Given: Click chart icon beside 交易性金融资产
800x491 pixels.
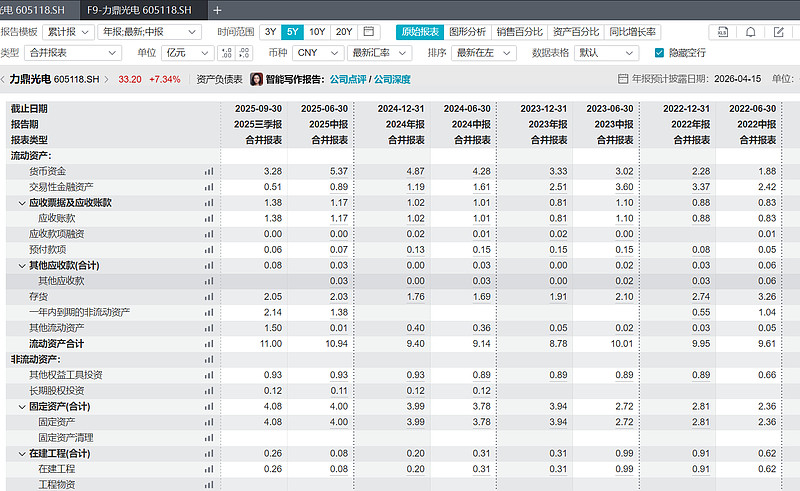Looking at the screenshot, I should click(209, 187).
